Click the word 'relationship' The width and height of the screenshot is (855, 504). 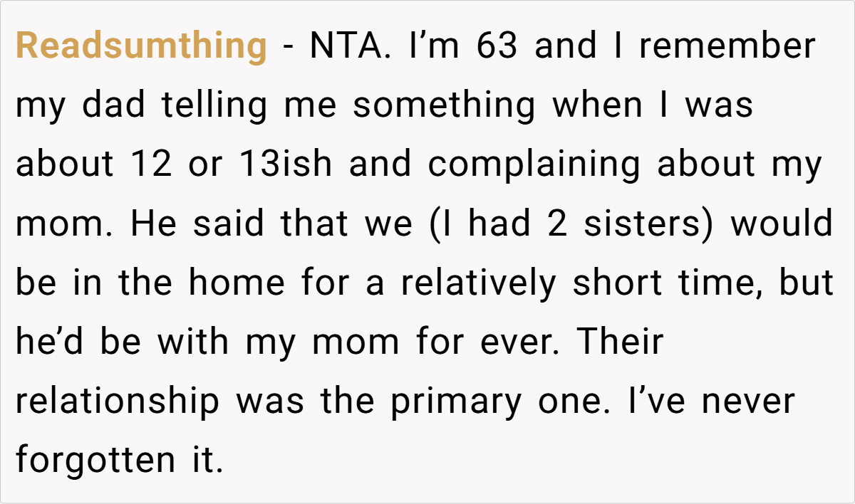pos(118,401)
